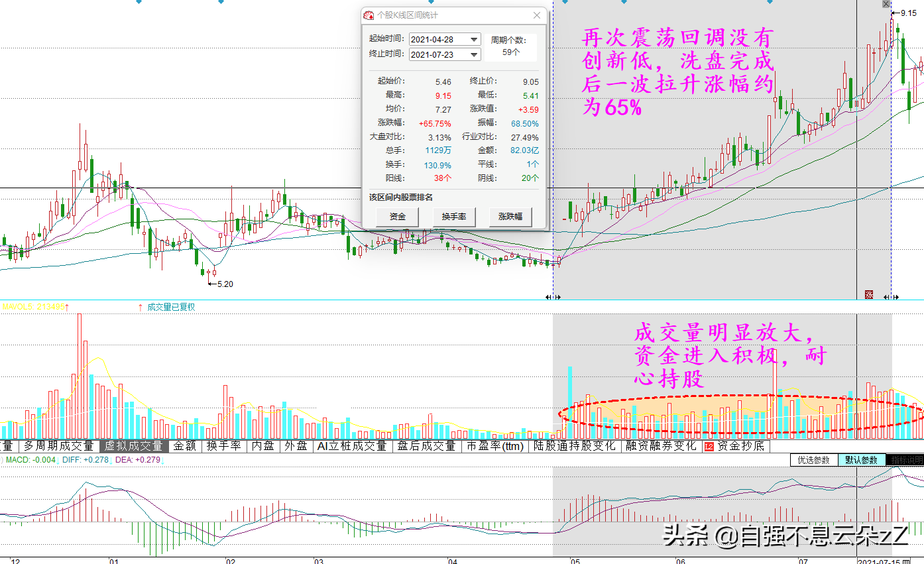Click the 终止价 9.05 value in the dialog

point(530,82)
